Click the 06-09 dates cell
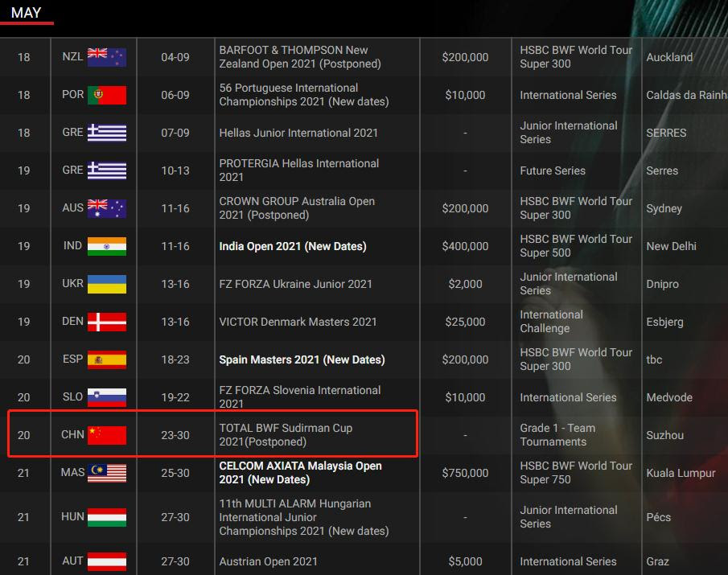 click(175, 95)
